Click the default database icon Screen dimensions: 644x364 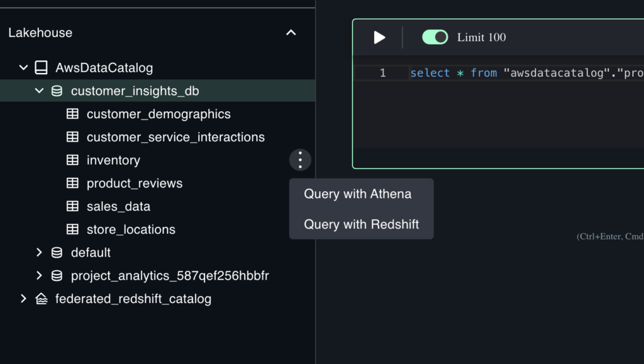pos(57,253)
